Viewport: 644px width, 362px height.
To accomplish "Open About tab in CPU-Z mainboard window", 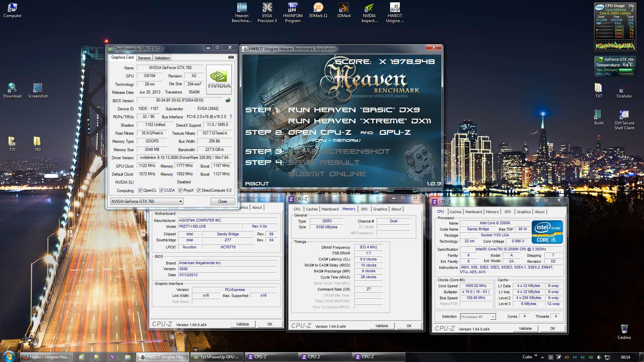I will 257,207.
